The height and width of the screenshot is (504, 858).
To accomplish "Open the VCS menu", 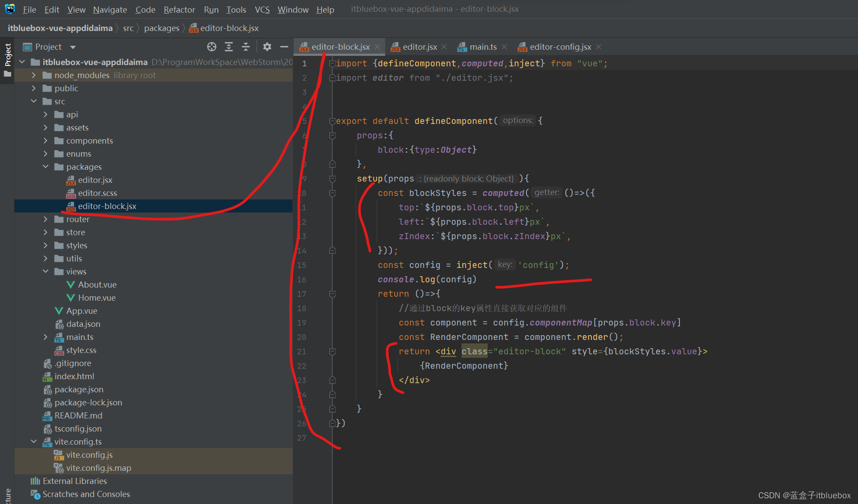I will [x=262, y=9].
